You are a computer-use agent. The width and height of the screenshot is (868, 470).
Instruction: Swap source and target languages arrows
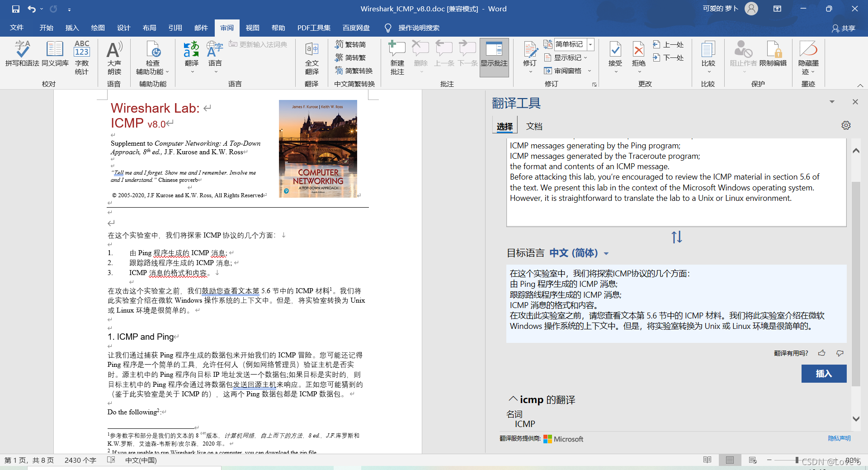(x=677, y=237)
